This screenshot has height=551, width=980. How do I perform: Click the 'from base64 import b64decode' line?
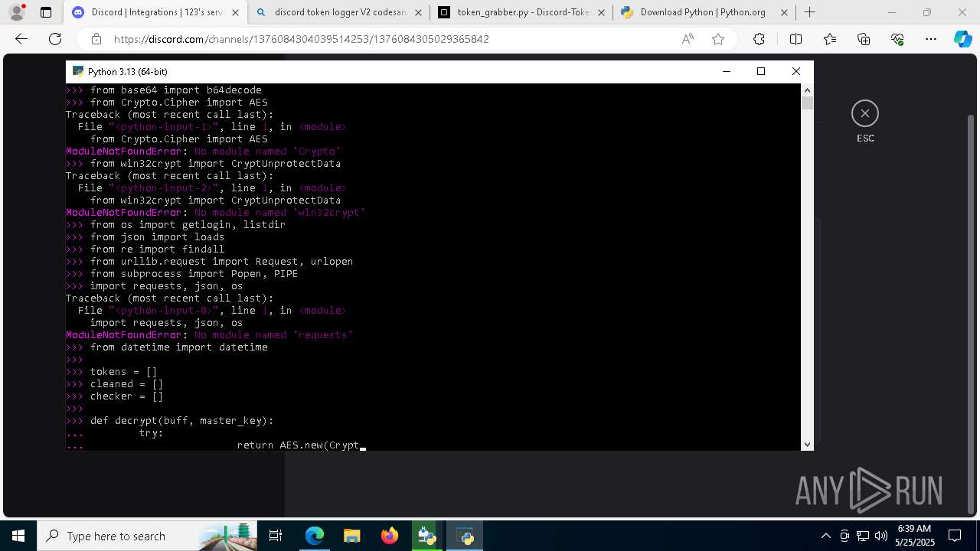(176, 90)
